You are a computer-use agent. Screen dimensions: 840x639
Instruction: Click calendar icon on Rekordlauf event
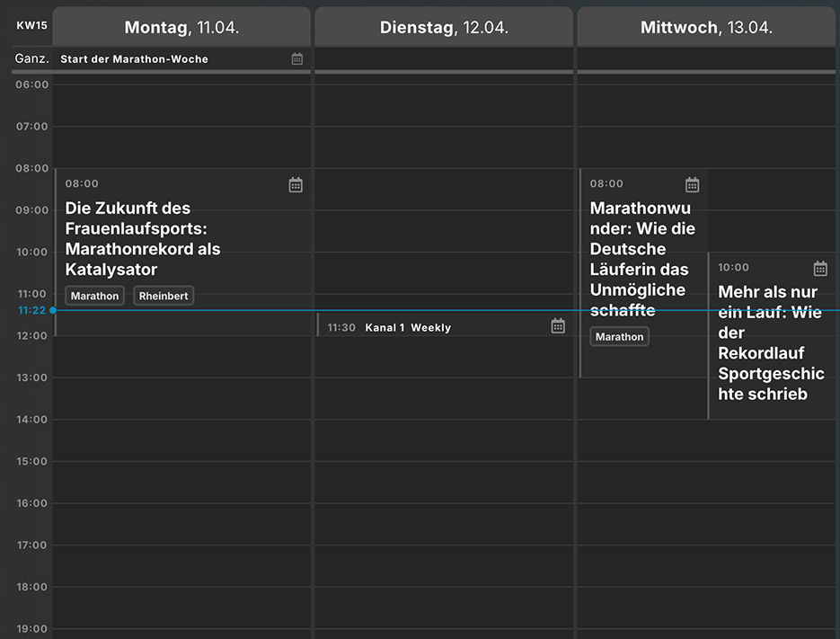coord(820,268)
